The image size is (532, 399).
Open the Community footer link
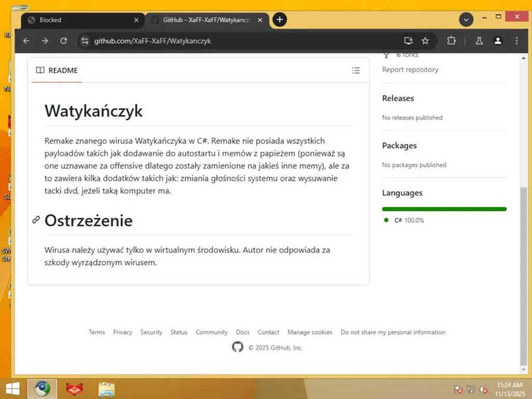[211, 332]
